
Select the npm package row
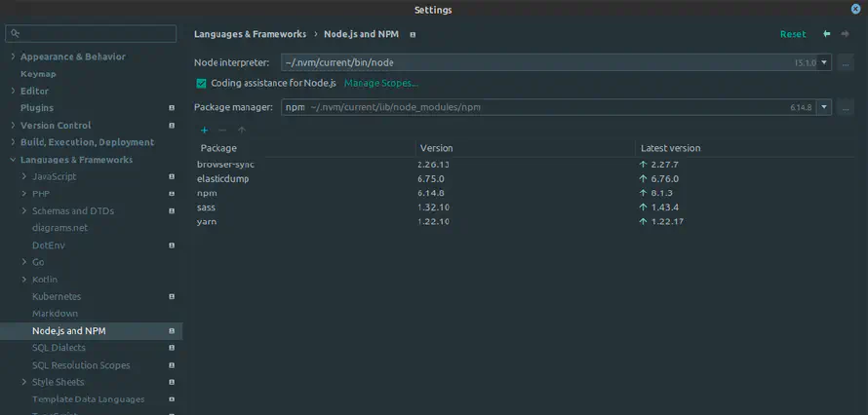pyautogui.click(x=526, y=193)
